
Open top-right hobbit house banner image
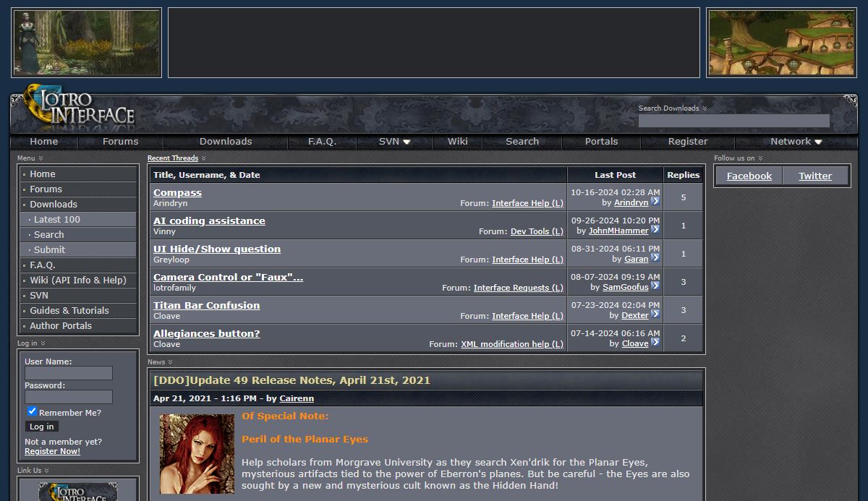pos(781,43)
